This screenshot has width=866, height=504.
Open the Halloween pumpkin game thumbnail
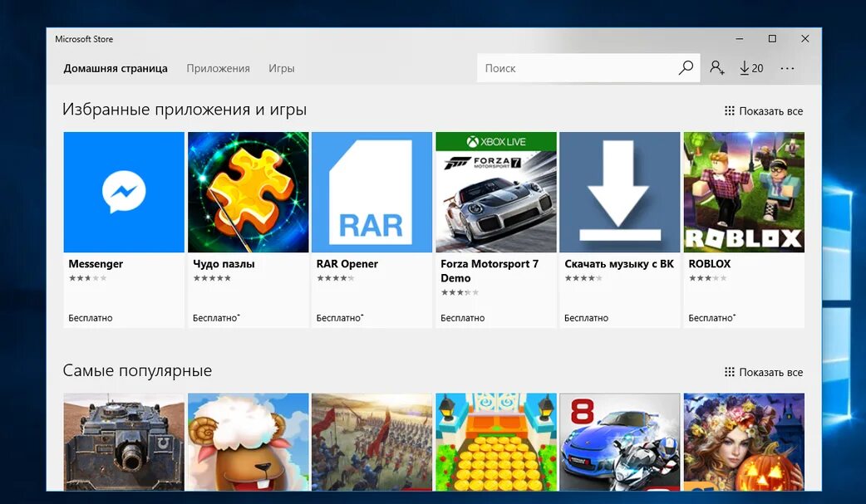[744, 442]
